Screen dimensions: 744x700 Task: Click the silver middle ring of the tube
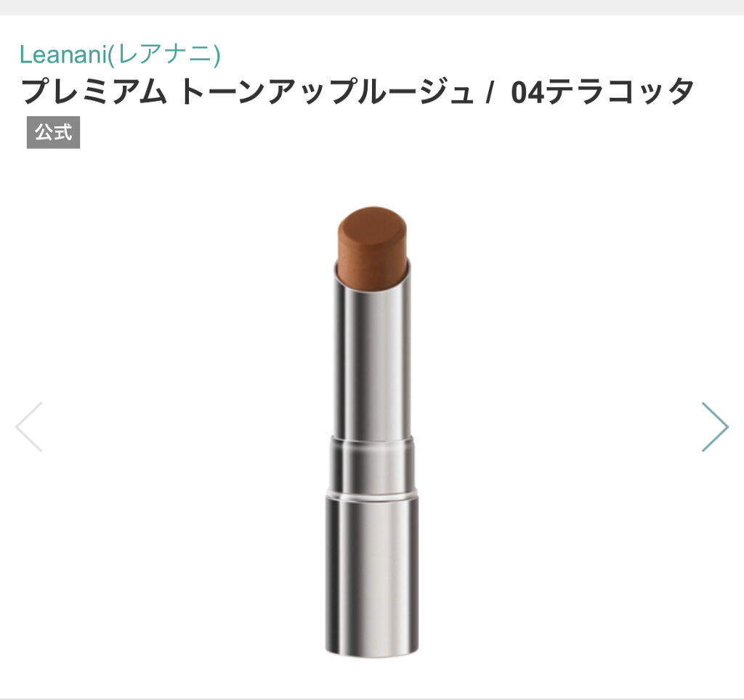coord(373,467)
